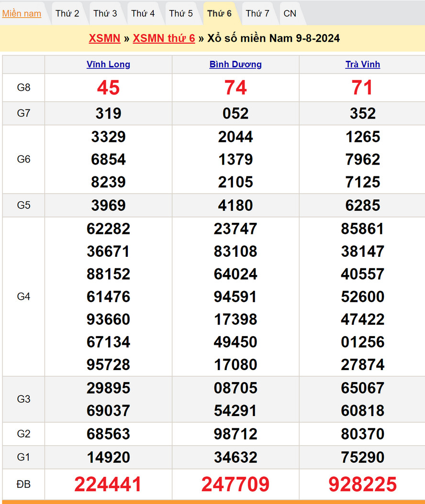This screenshot has height=504, width=425.
Task: Click Trà Vinh special prize 928225
Action: pos(363,484)
